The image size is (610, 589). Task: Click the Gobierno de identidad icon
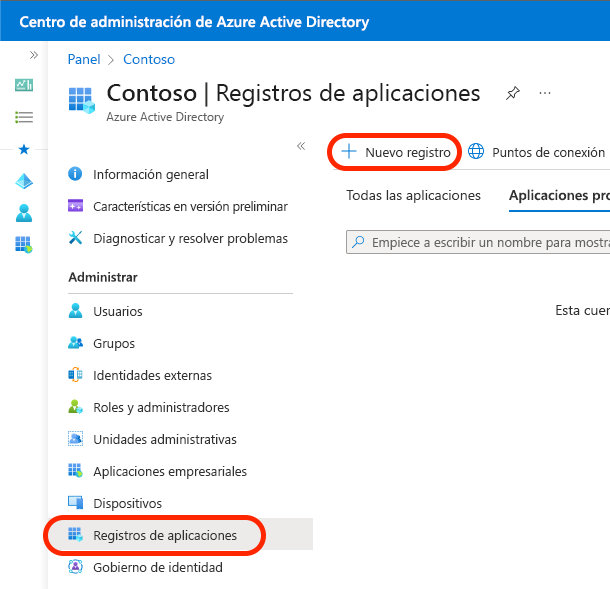[x=75, y=566]
